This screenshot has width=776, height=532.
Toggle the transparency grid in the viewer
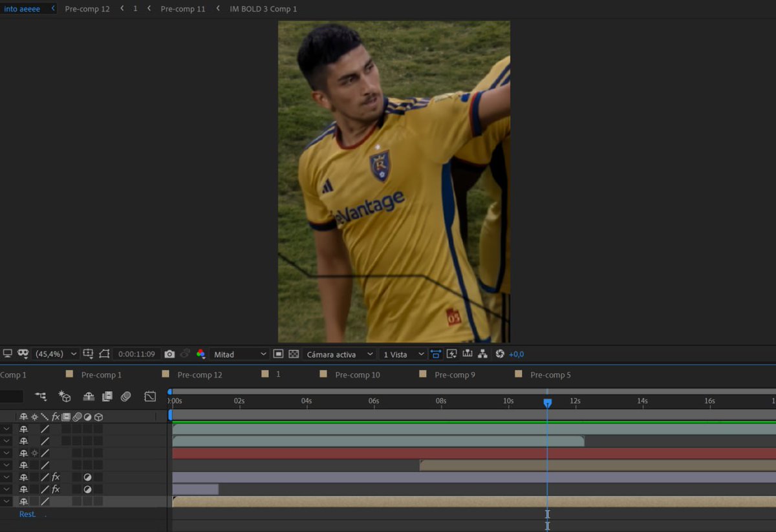294,354
